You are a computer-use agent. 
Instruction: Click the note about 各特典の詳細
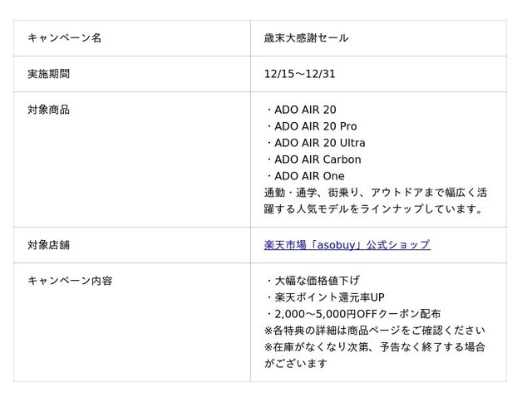tap(373, 331)
